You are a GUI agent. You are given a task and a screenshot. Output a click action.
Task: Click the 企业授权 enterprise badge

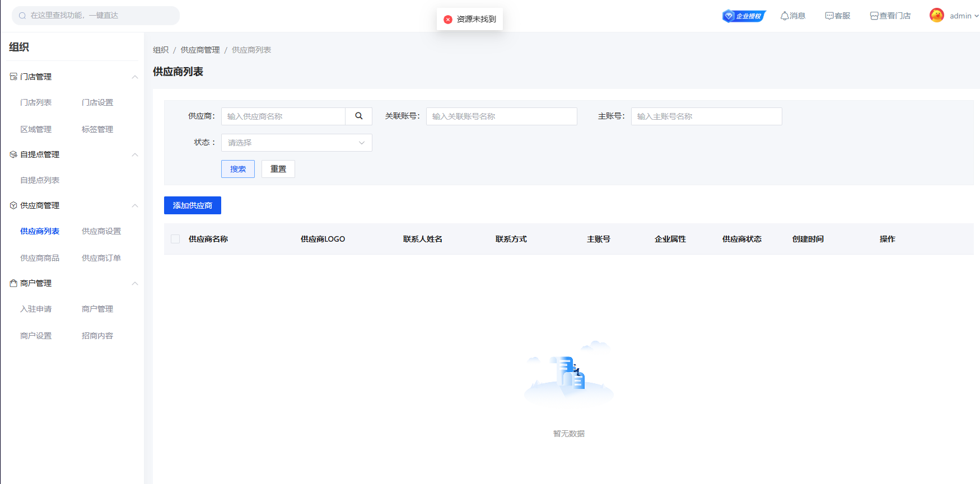(x=744, y=16)
